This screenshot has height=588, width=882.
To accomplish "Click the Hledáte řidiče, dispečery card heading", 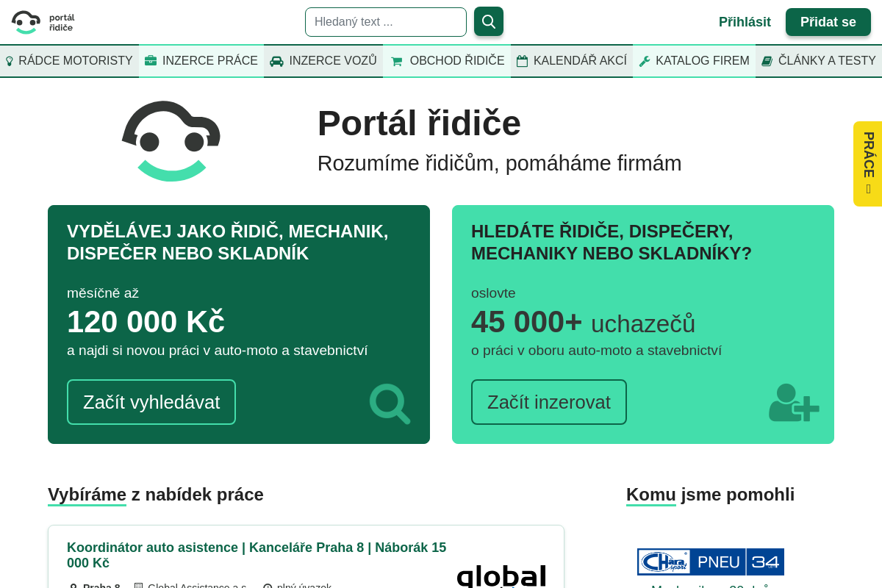I will pos(612,242).
